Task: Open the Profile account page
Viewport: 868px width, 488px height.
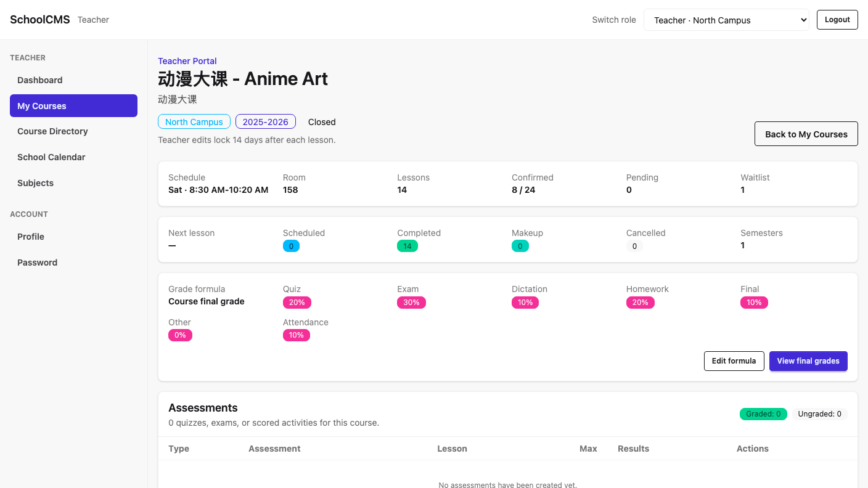Action: pos(73,237)
